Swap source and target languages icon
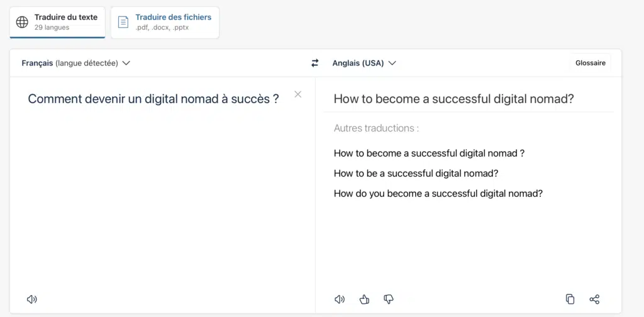 point(315,63)
